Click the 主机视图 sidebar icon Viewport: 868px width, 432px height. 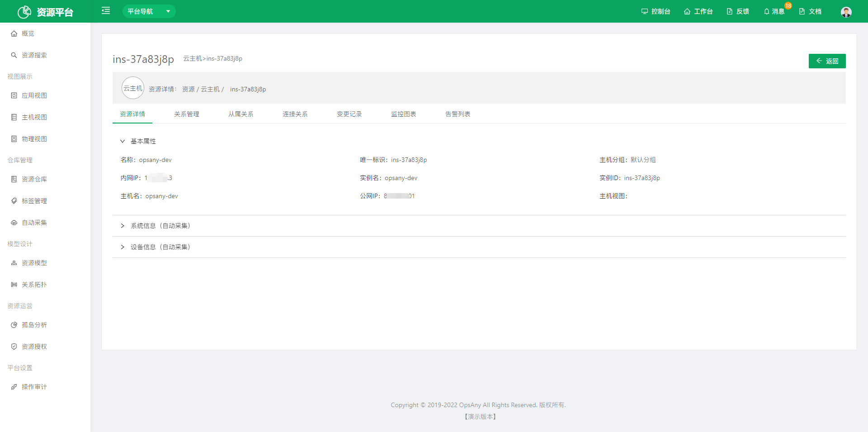click(x=14, y=117)
